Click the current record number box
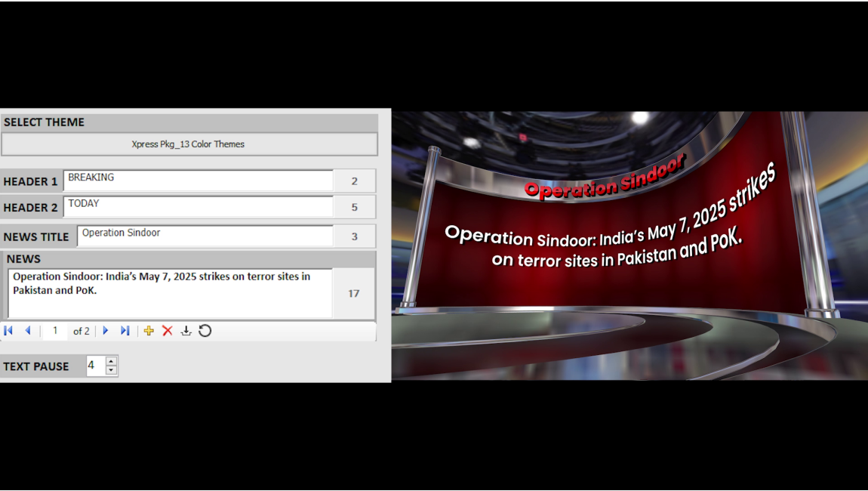The image size is (868, 491). (54, 331)
